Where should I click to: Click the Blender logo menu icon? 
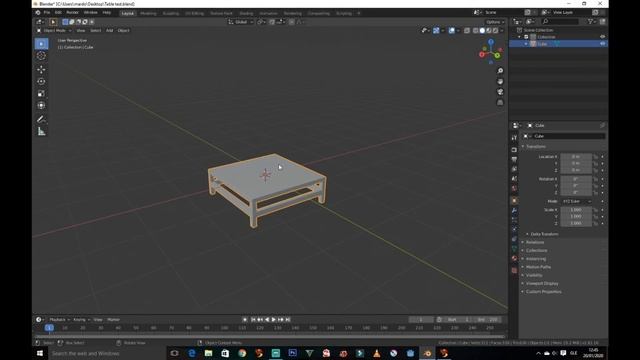[x=38, y=13]
